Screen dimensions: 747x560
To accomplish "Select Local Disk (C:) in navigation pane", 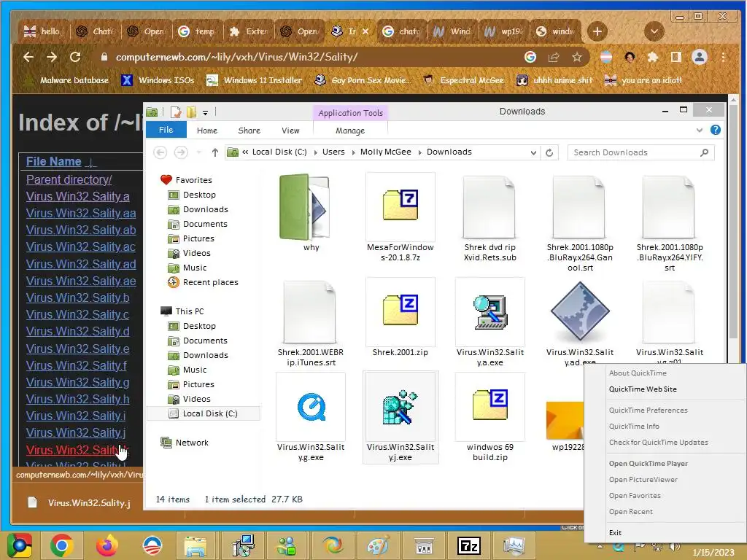I will (x=204, y=413).
